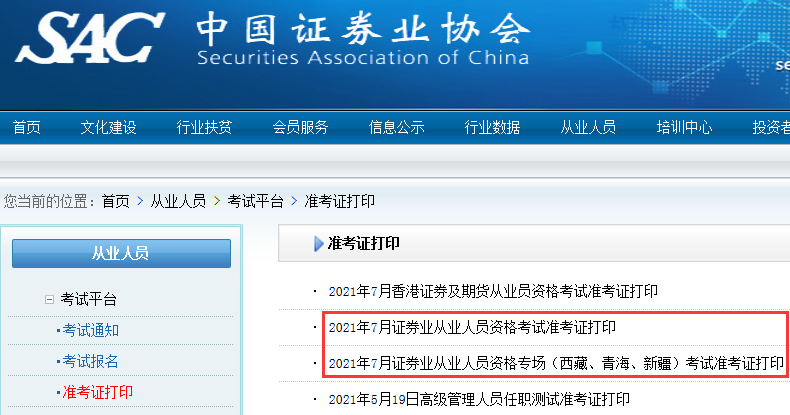Screen dimensions: 790x415
Task: Click the 从业人员 sidebar header button
Action: click(121, 253)
